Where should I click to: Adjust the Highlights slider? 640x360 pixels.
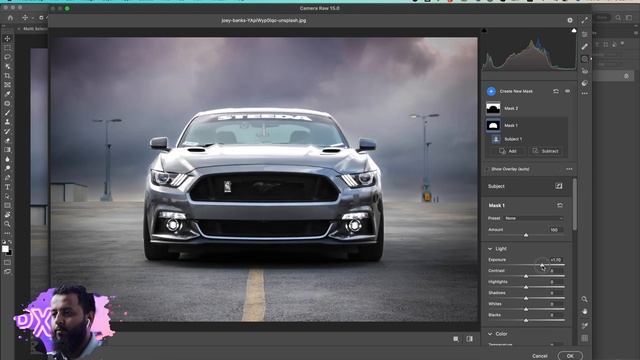526,287
